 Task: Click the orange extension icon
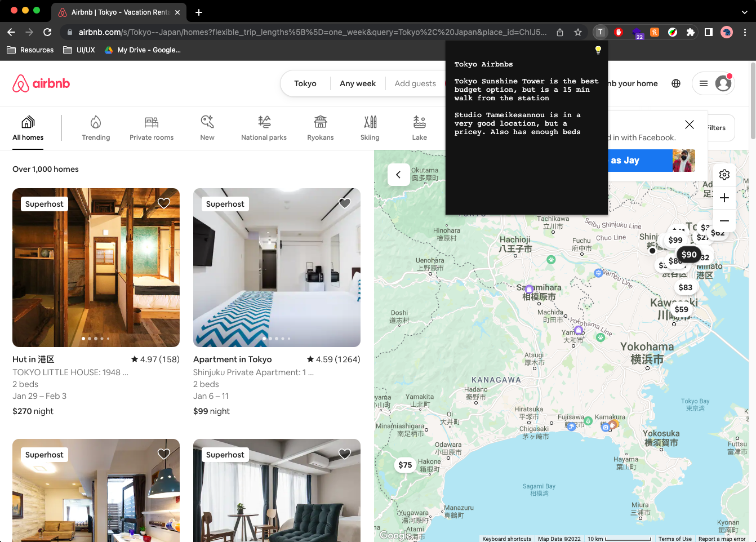[x=655, y=32]
